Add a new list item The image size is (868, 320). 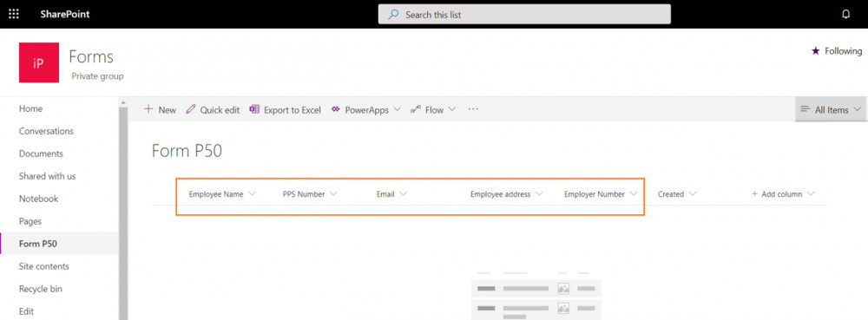(160, 109)
